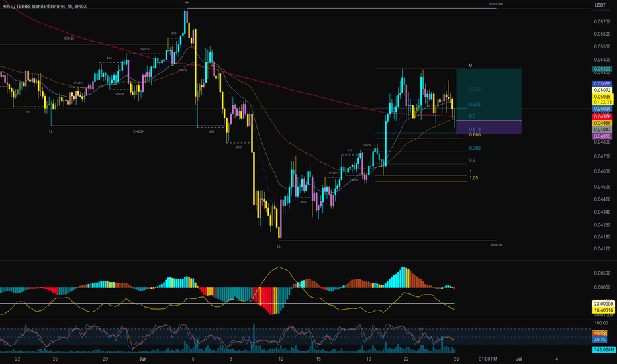Click the 23.00000 indicator value tag

coord(603,304)
